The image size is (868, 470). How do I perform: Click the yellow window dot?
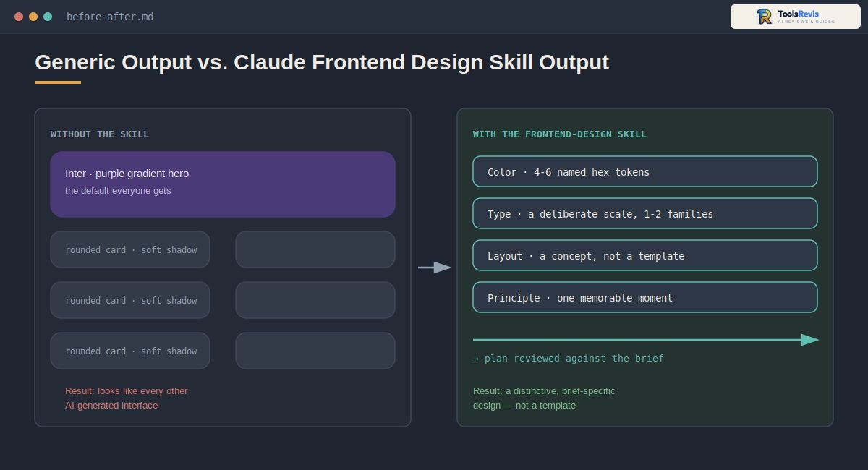[33, 17]
